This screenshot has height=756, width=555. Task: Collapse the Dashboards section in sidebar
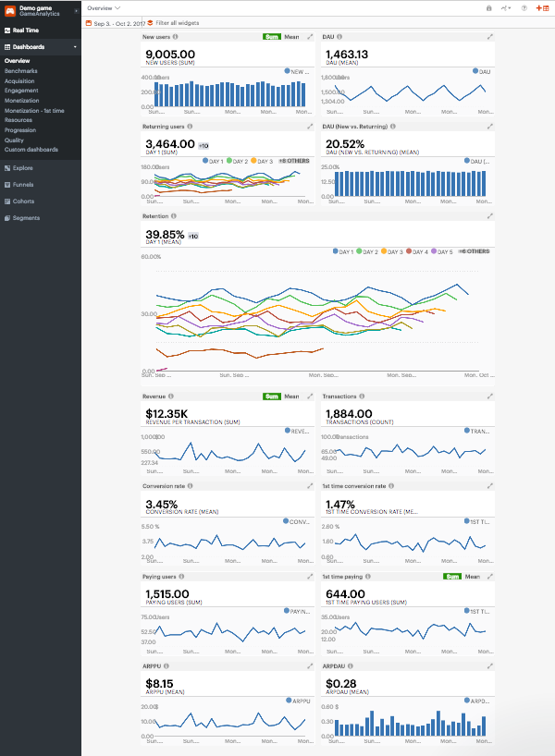coord(73,46)
